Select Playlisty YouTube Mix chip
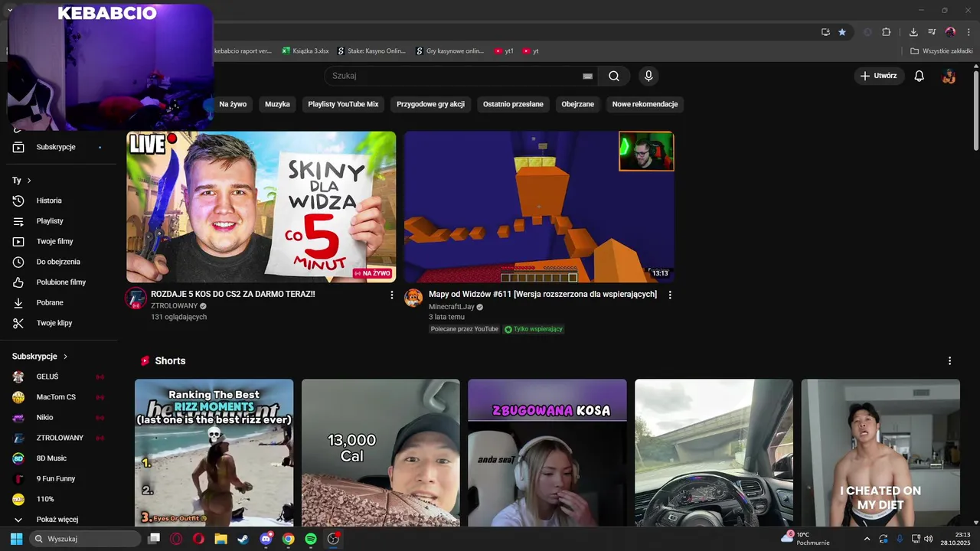980x551 pixels. 343,104
